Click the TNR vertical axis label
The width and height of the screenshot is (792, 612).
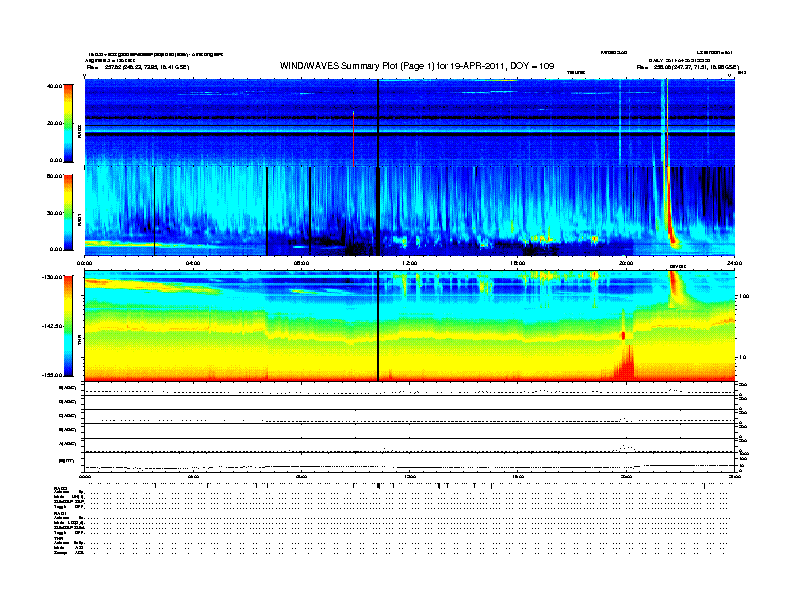click(79, 340)
